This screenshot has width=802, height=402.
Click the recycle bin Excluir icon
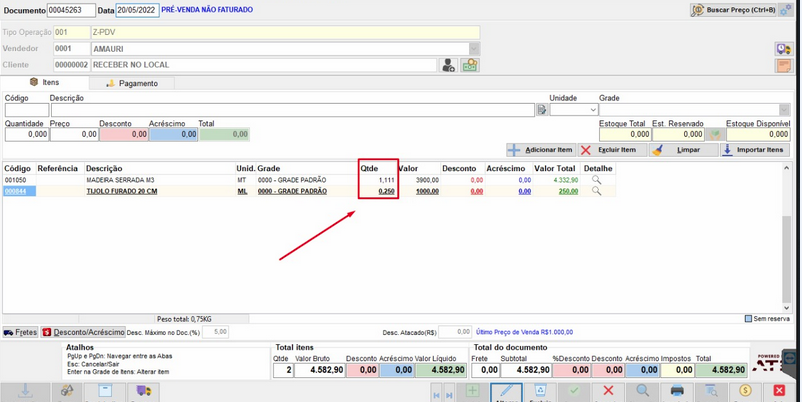(x=541, y=391)
